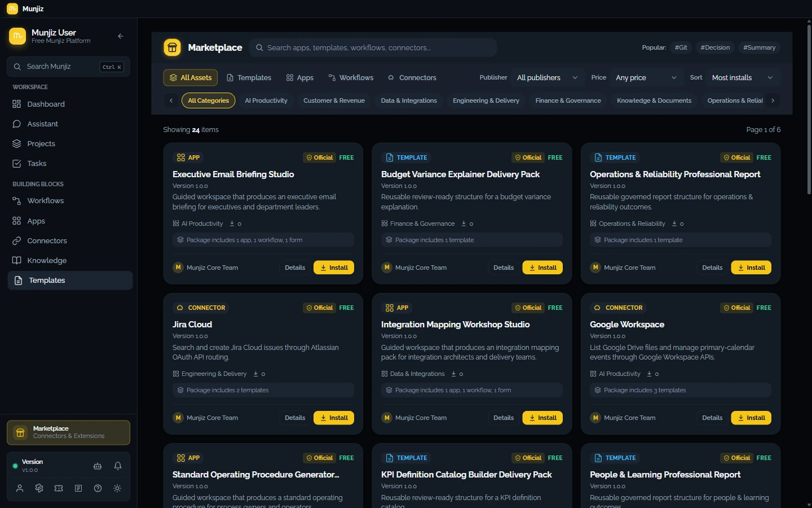812x508 pixels.
Task: Open Tasks in the sidebar
Action: [x=70, y=164]
